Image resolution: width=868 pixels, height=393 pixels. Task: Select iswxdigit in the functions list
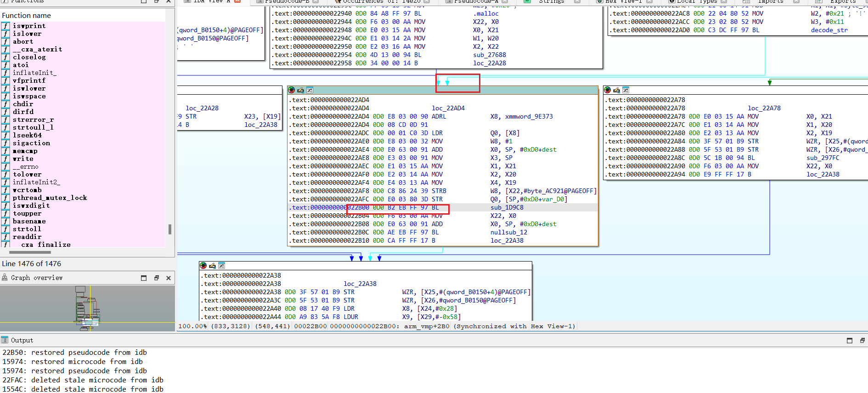(31, 205)
